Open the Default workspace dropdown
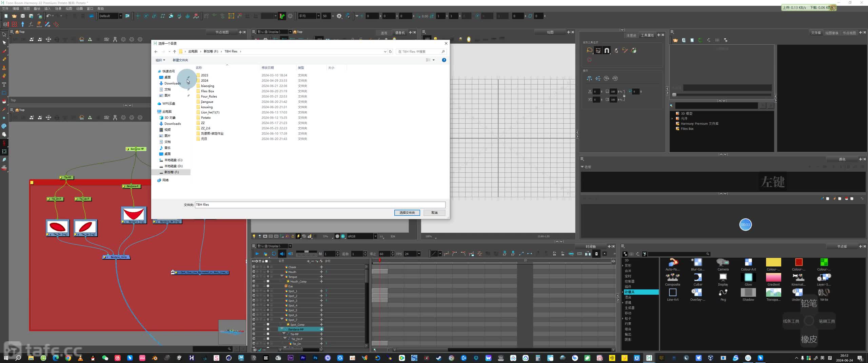The height and width of the screenshot is (363, 868). tap(120, 16)
